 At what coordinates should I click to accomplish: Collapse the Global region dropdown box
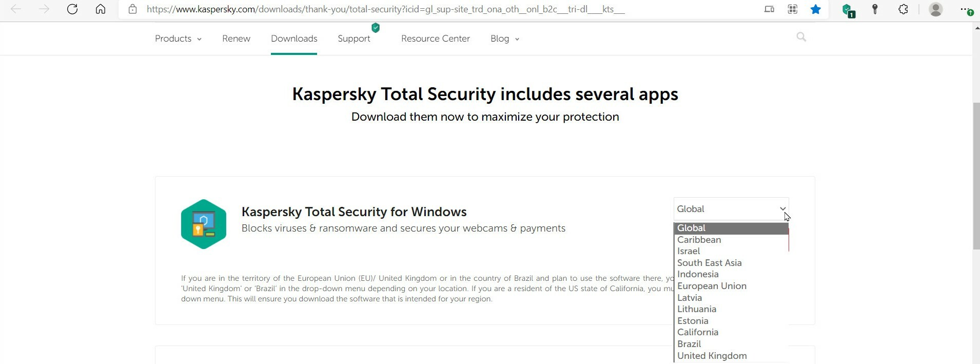click(x=731, y=209)
